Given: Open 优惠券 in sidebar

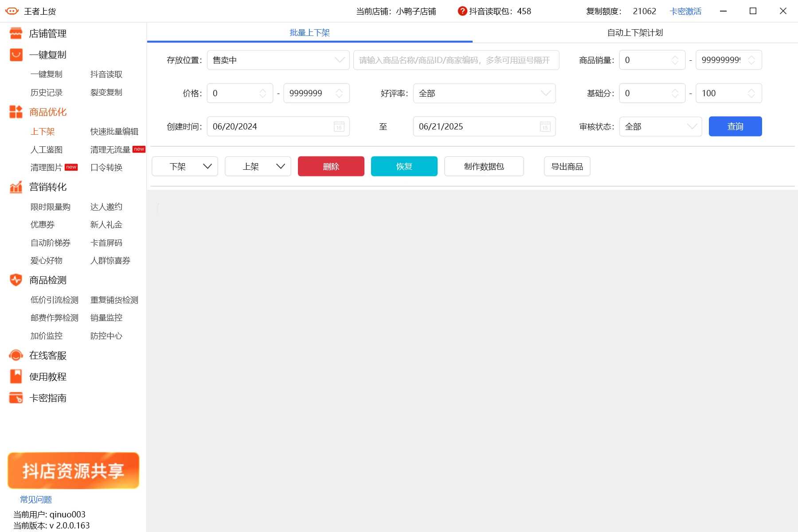Looking at the screenshot, I should pos(43,225).
